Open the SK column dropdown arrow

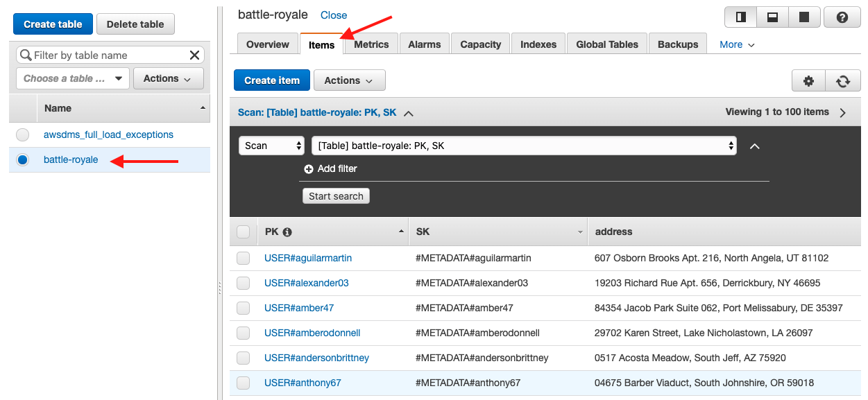[x=580, y=232]
